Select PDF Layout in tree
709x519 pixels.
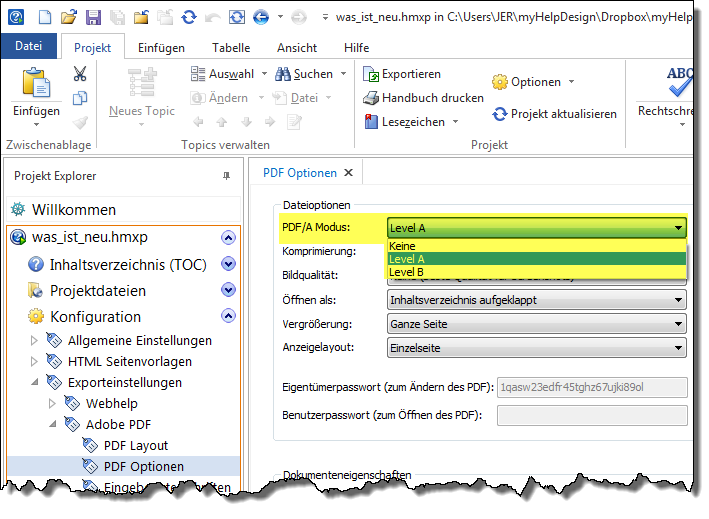point(136,445)
